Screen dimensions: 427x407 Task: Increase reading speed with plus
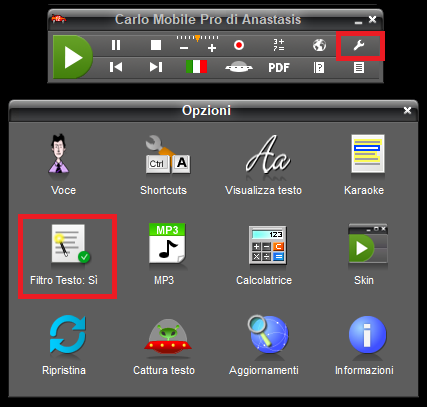coord(212,48)
